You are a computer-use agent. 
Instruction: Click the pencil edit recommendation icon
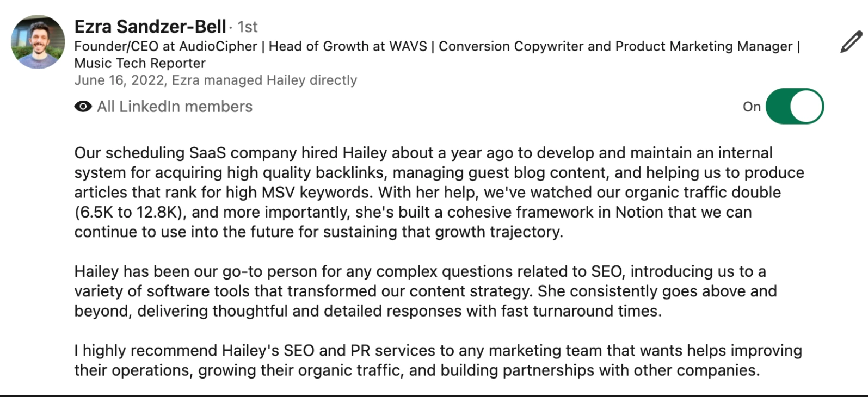click(x=851, y=42)
